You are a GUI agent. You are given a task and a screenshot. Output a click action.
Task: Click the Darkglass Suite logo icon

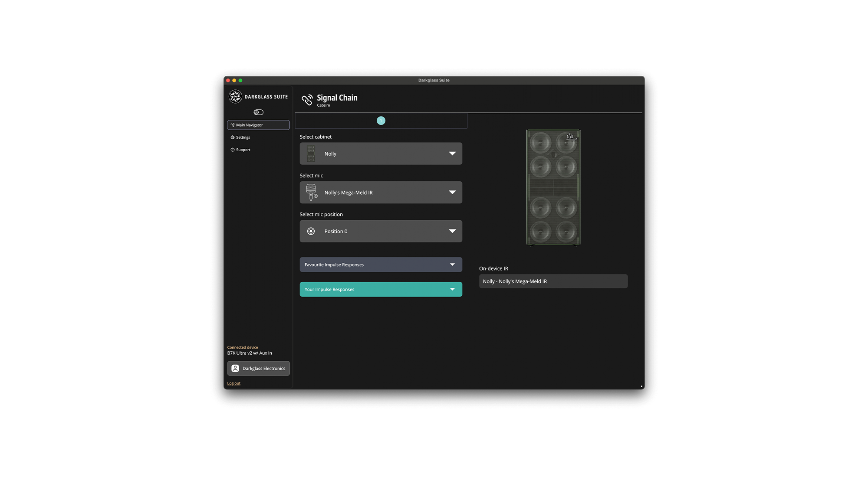tap(235, 96)
